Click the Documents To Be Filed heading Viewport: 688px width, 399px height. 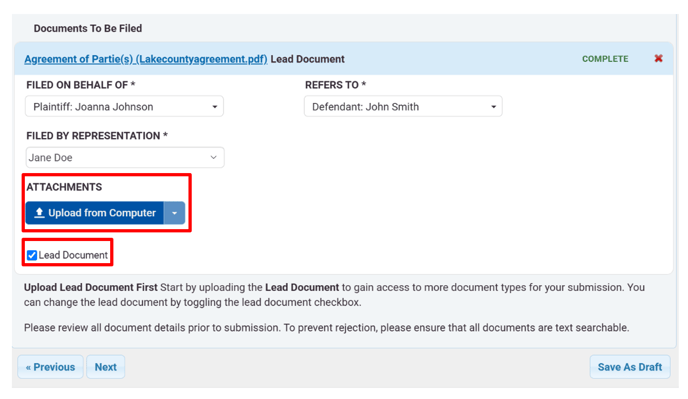click(x=88, y=29)
